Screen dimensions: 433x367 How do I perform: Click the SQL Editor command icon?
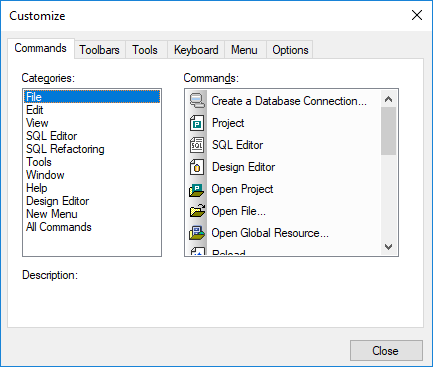click(x=197, y=145)
